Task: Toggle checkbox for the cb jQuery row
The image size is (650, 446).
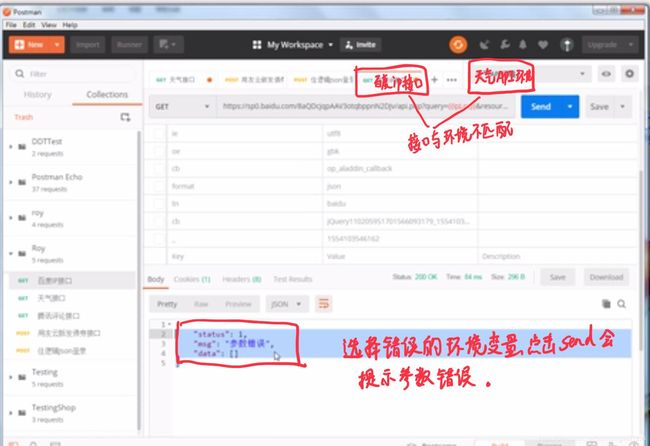Action: point(158,222)
